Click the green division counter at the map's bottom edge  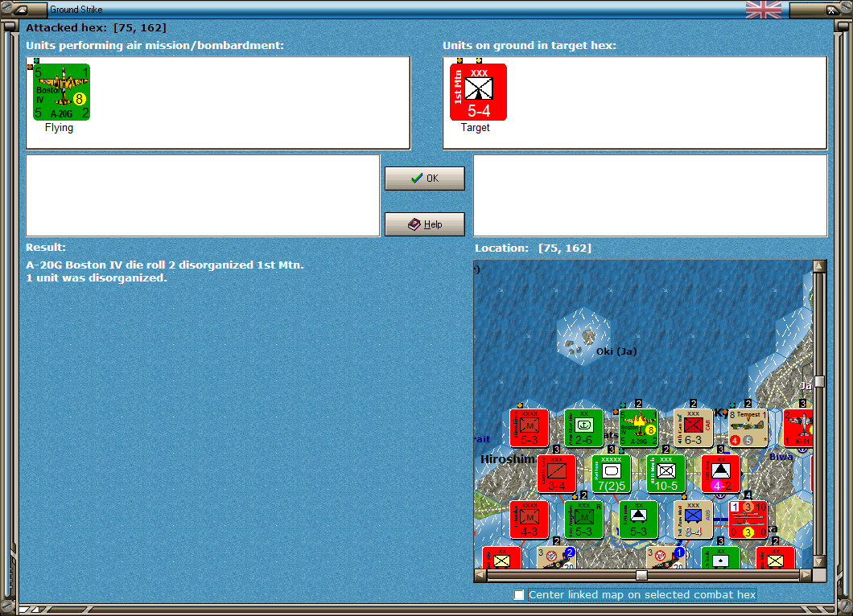(721, 558)
